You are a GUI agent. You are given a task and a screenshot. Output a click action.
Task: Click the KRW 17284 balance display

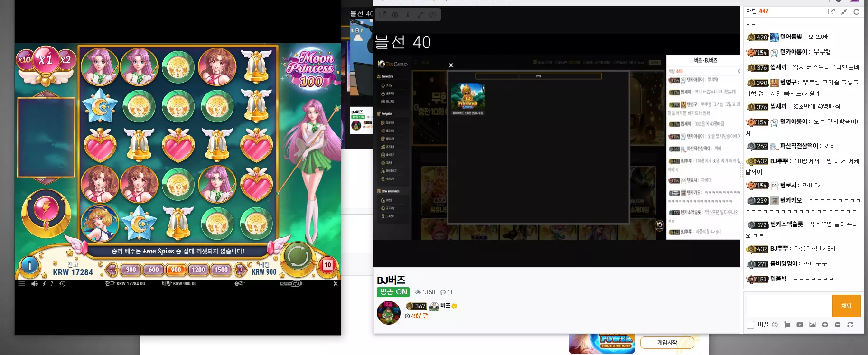tap(73, 272)
